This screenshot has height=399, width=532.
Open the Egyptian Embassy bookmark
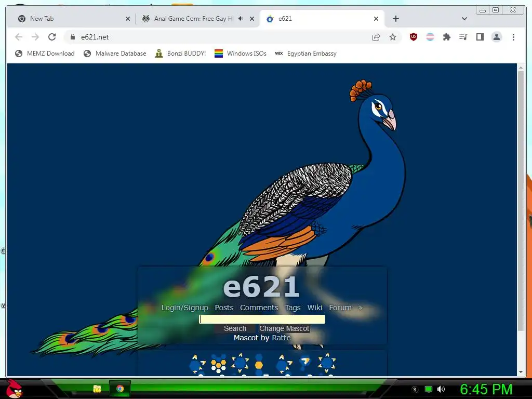[x=305, y=54]
